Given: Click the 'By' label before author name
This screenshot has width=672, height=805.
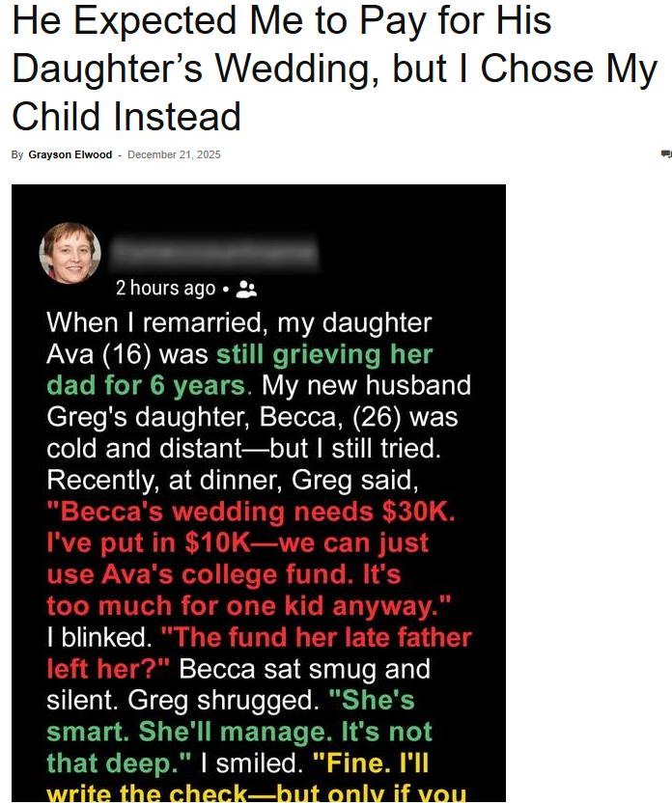Looking at the screenshot, I should pos(17,155).
